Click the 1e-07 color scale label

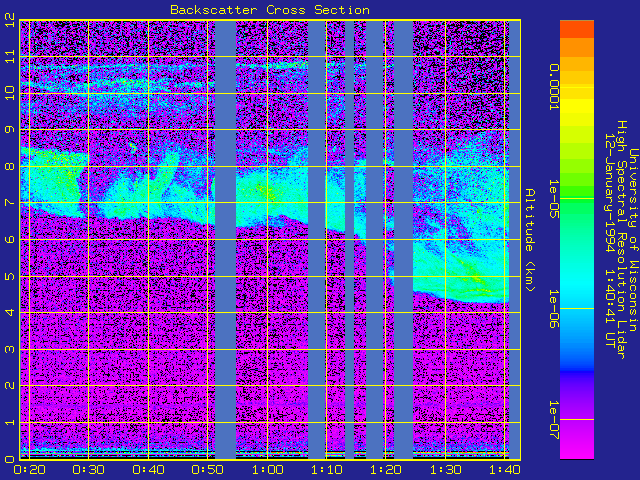point(554,420)
